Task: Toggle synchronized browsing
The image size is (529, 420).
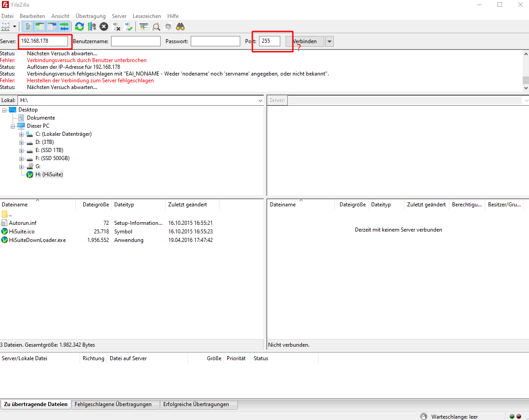Action: coord(168,27)
